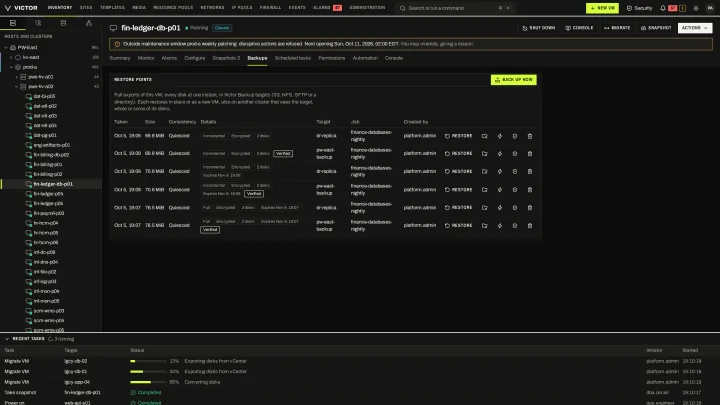
Task: Expand the kx-east tree node
Action: pyautogui.click(x=11, y=57)
